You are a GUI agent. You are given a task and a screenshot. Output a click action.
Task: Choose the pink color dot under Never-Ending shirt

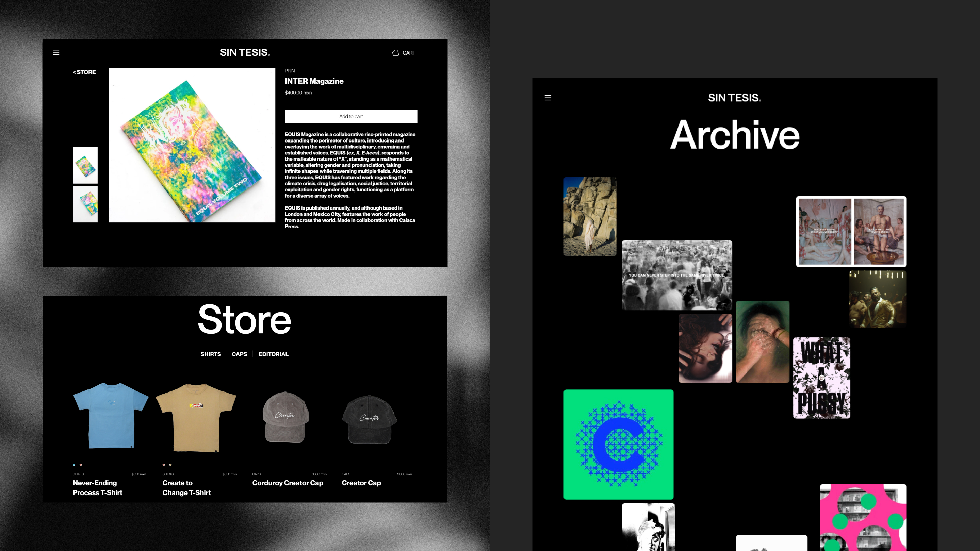point(81,465)
